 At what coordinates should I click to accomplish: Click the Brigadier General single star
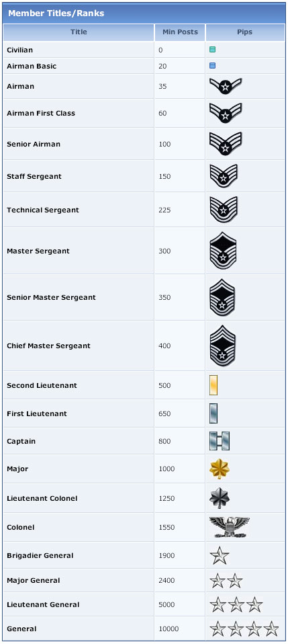pos(219,555)
